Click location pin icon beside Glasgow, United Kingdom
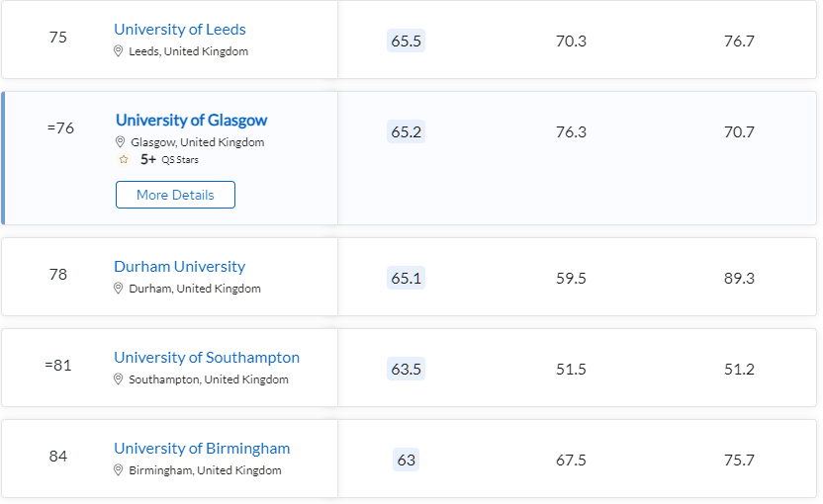Screen dimensions: 823x504 coord(121,142)
